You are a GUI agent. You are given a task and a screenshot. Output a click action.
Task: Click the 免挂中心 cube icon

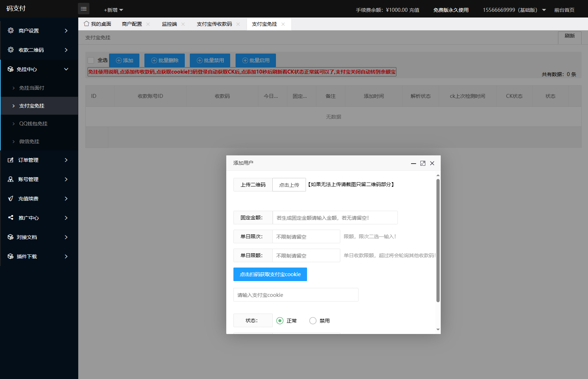[x=11, y=69]
